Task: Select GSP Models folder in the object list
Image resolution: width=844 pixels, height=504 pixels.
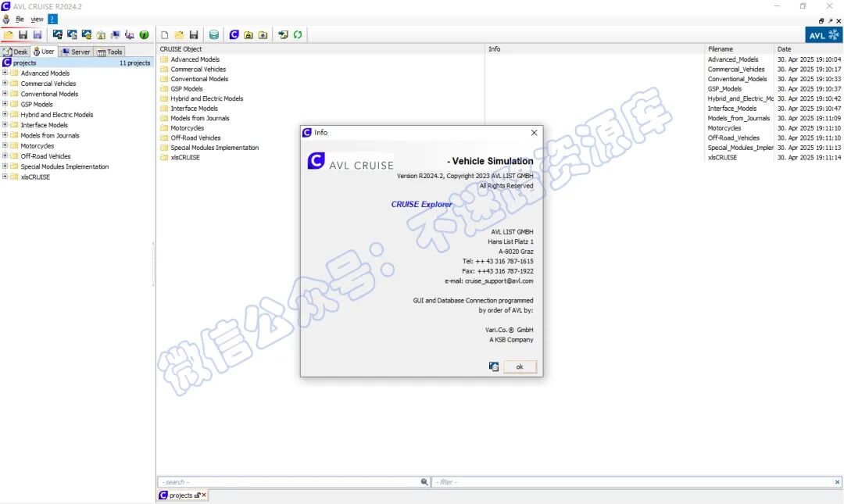Action: (x=187, y=89)
